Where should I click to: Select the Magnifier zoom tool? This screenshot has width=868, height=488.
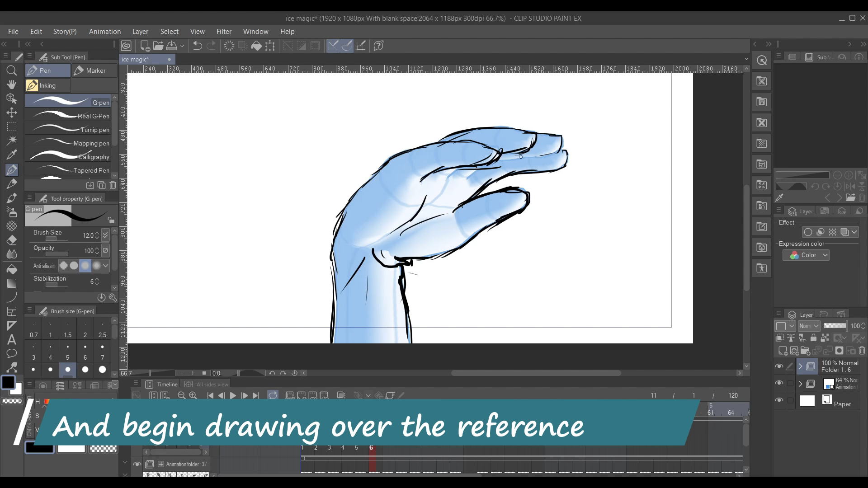12,70
